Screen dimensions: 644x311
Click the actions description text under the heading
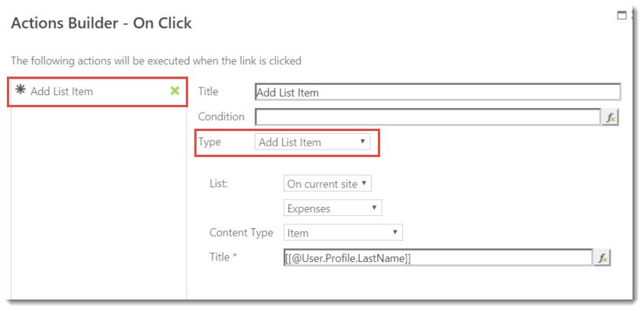(155, 61)
